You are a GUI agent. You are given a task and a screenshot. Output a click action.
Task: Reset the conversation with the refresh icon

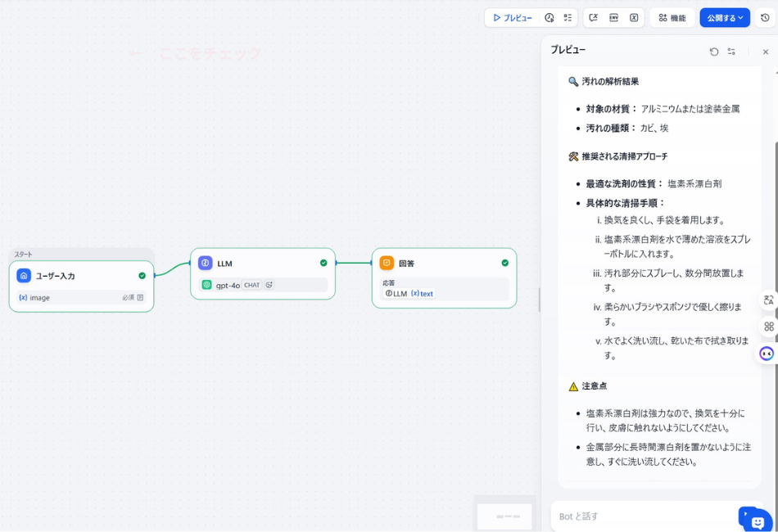tap(713, 51)
